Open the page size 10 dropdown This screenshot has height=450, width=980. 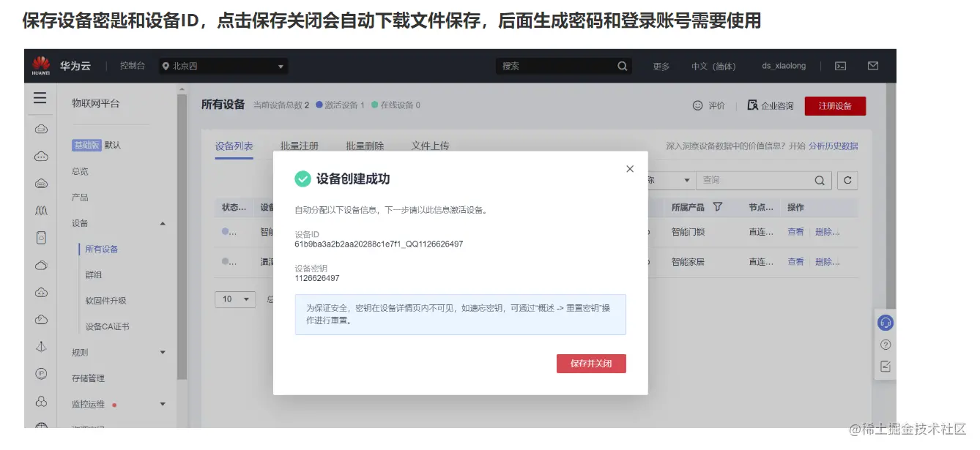point(235,299)
